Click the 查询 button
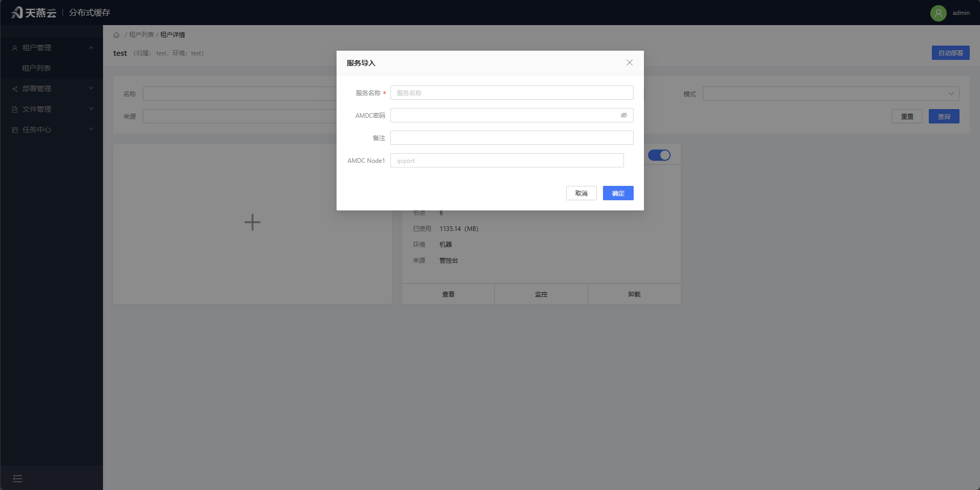This screenshot has width=980, height=490. 944,116
